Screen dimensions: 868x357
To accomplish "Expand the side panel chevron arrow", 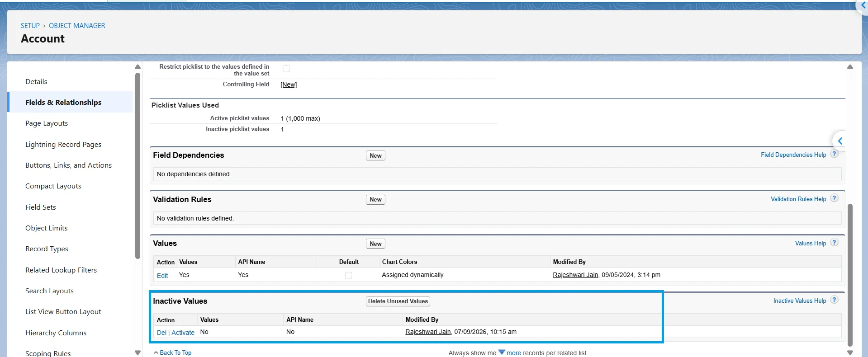I will click(x=840, y=141).
